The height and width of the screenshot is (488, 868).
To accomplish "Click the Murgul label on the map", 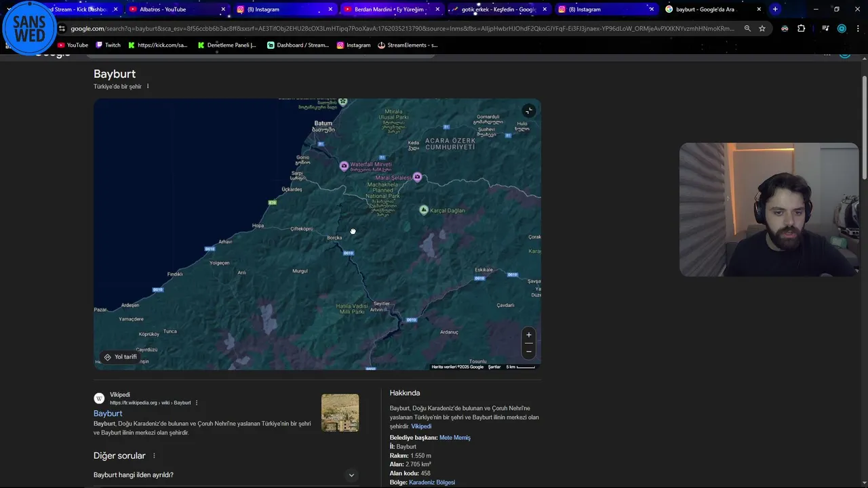I will pyautogui.click(x=300, y=271).
